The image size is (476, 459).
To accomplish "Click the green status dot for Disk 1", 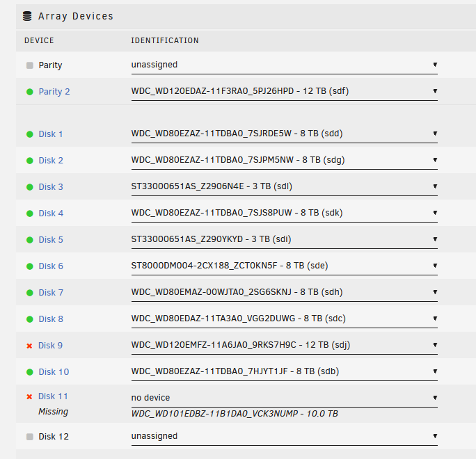I will [x=30, y=134].
